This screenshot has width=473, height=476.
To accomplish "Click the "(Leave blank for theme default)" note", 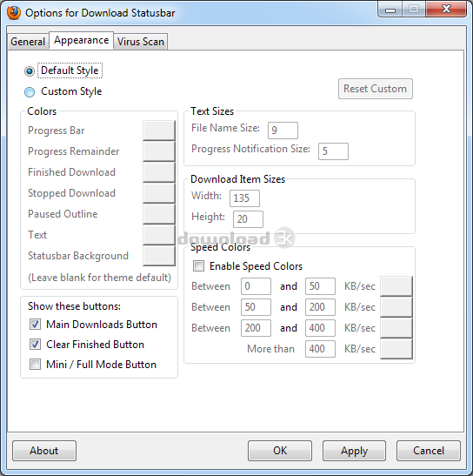I will pyautogui.click(x=99, y=278).
